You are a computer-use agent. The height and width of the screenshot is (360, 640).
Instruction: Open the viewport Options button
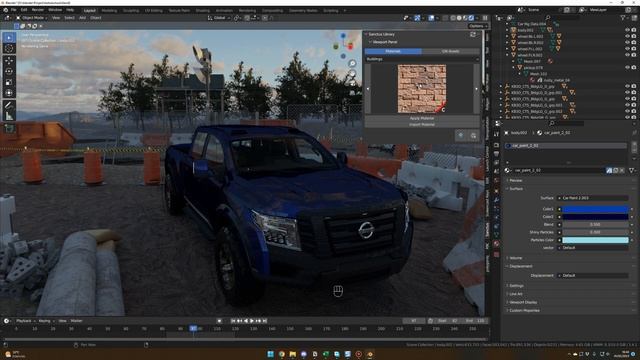[478, 26]
